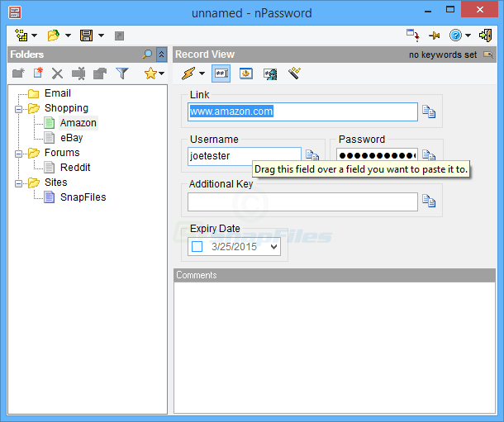Click the lightning bolt action icon

tap(188, 73)
